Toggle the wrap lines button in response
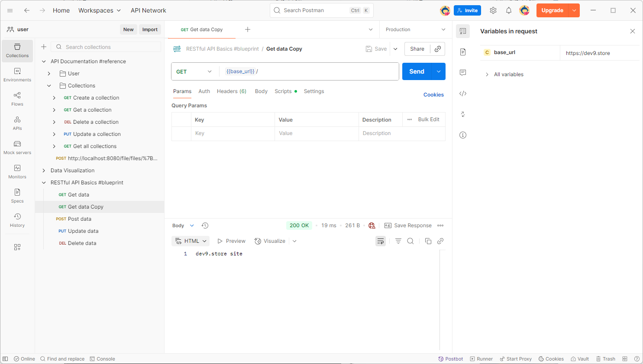The image size is (643, 364). (381, 241)
